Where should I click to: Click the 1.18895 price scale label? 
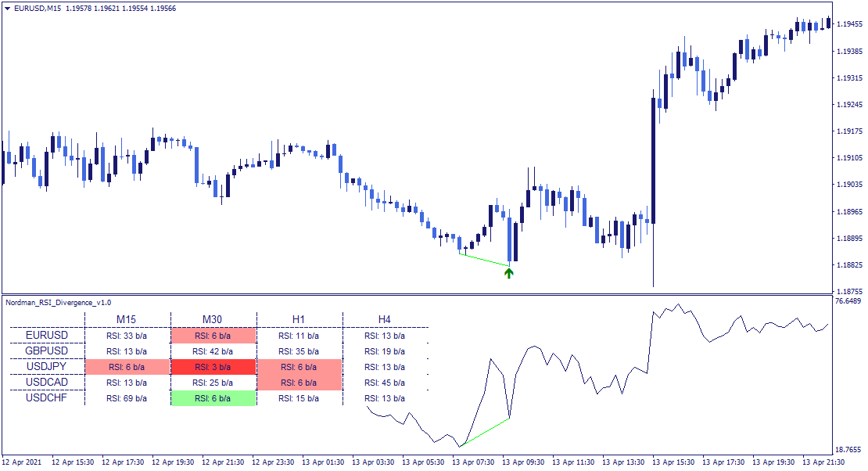[850, 238]
